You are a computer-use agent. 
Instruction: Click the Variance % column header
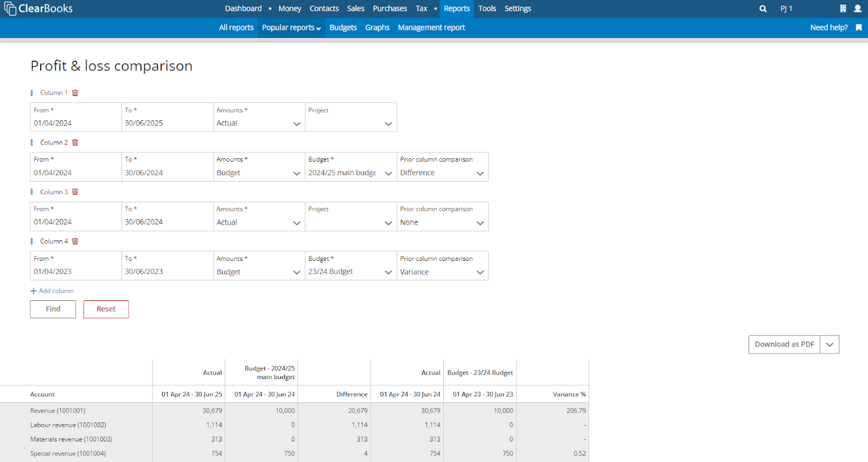[x=569, y=394]
